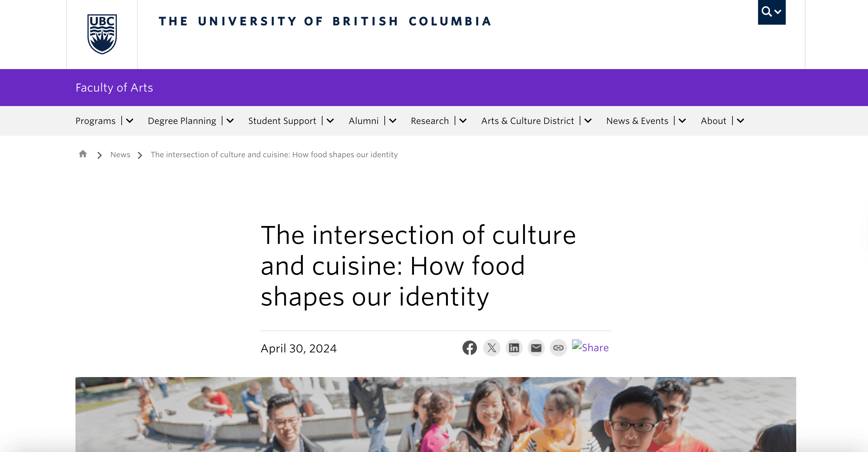Copy the article link icon
868x452 pixels.
point(558,348)
